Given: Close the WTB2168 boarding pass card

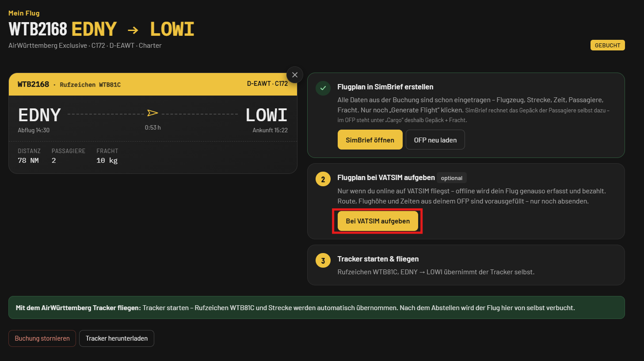Looking at the screenshot, I should 295,75.
